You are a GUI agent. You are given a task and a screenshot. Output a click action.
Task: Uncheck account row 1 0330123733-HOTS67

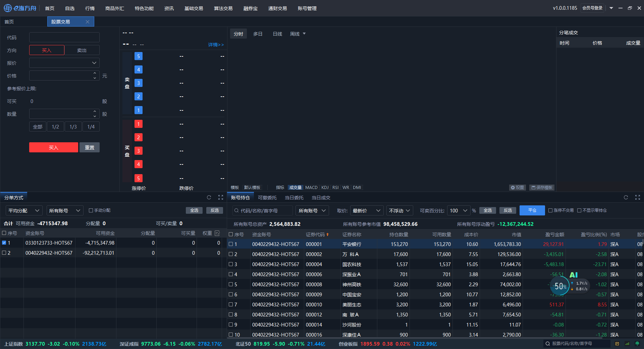4,243
